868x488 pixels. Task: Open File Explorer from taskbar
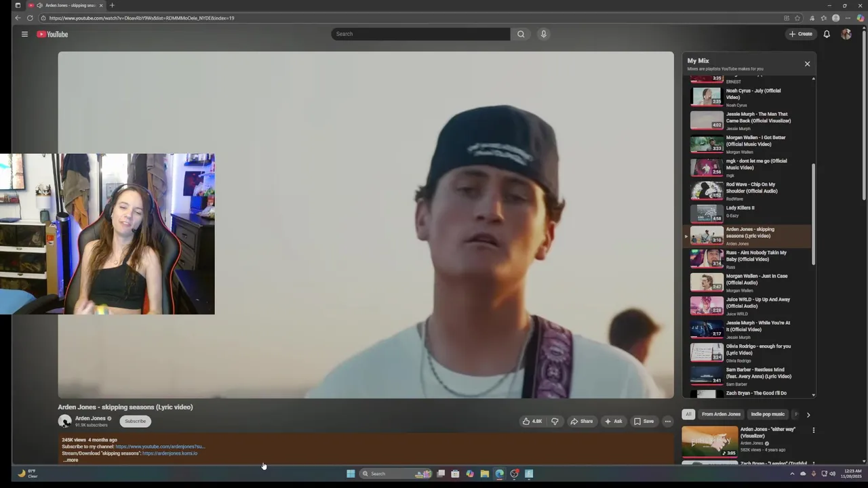pyautogui.click(x=484, y=474)
